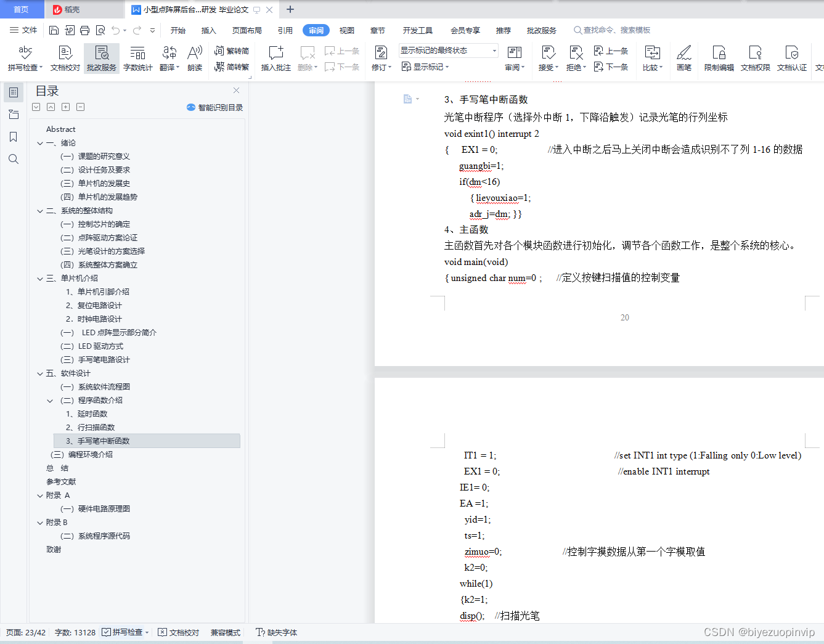Collapse the 二、系统的整体结构 section
This screenshot has height=644, width=824.
[x=40, y=211]
